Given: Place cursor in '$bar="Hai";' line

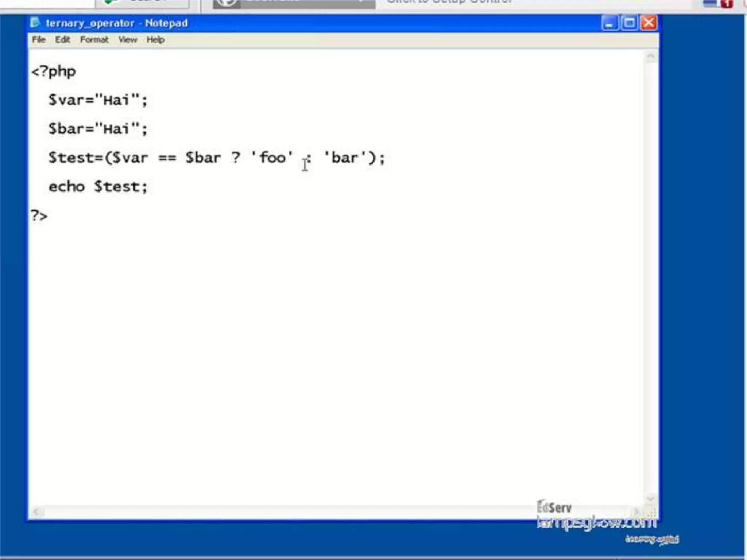Looking at the screenshot, I should click(98, 128).
